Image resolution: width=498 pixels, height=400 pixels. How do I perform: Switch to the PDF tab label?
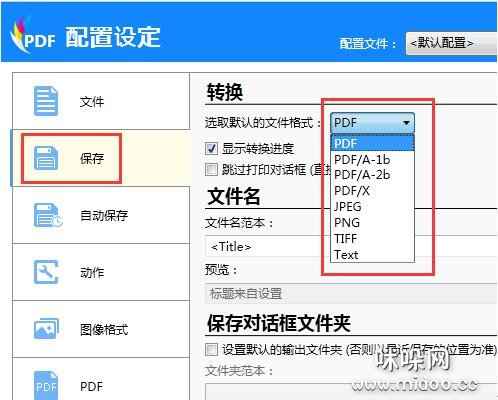(x=91, y=387)
